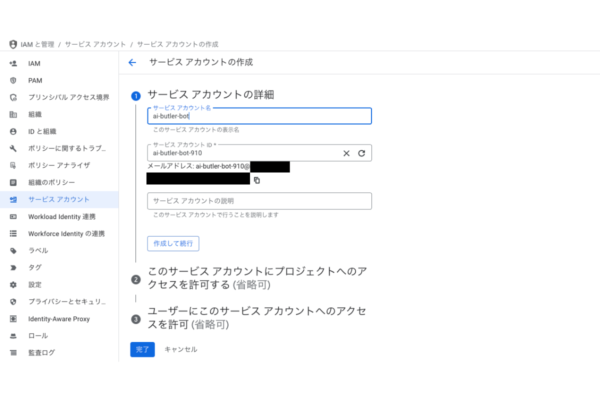The height and width of the screenshot is (400, 600).
Task: Go to サービス アカウント in the sidebar
Action: pyautogui.click(x=59, y=199)
